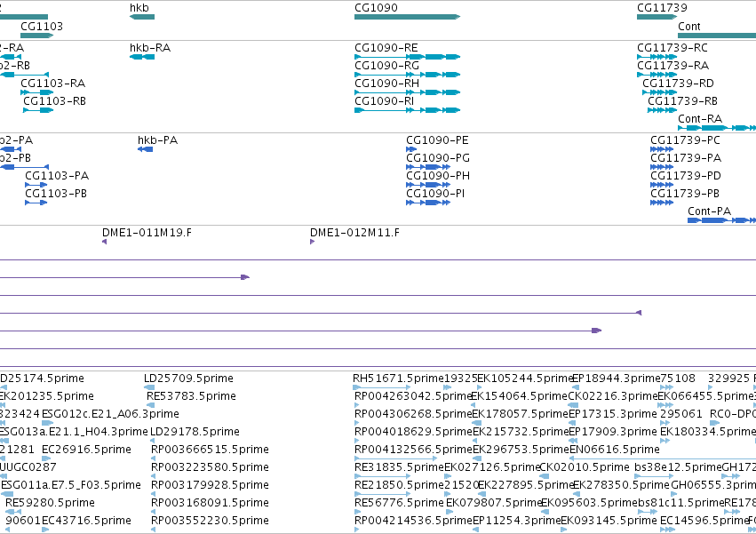Select protein CG1090-PH

428,185
